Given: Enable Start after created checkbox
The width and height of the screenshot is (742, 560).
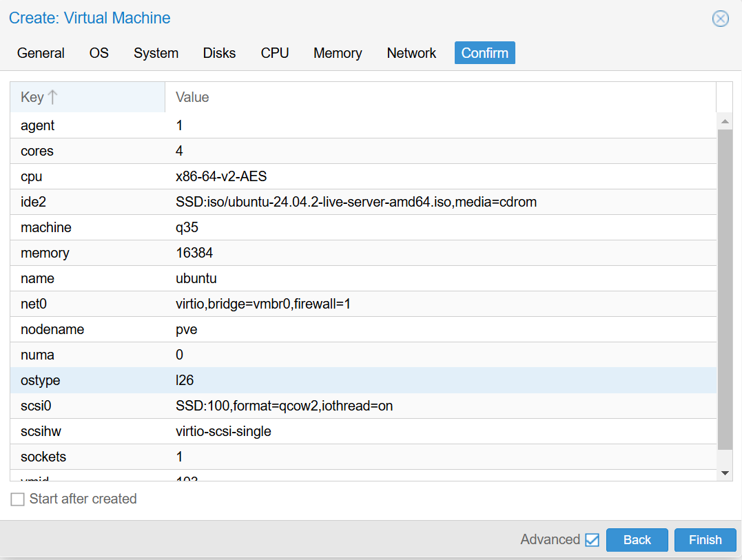Looking at the screenshot, I should [18, 499].
